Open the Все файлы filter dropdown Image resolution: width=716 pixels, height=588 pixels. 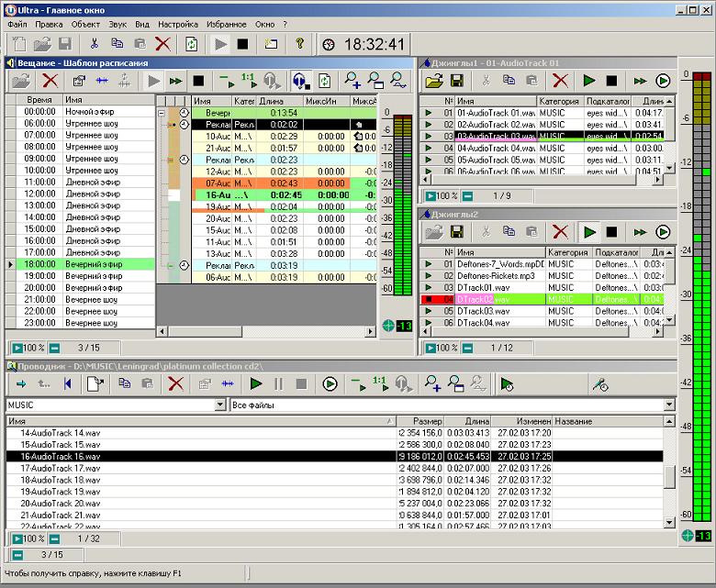(669, 405)
